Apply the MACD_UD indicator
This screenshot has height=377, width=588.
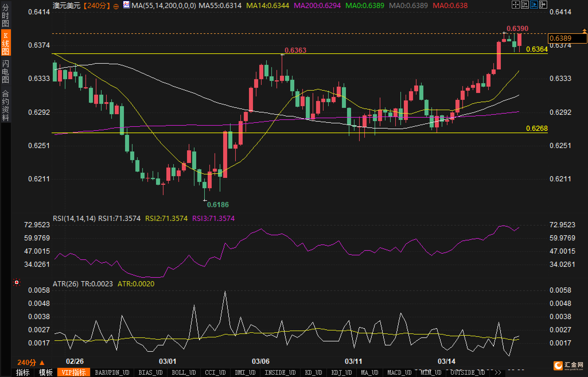click(x=400, y=373)
